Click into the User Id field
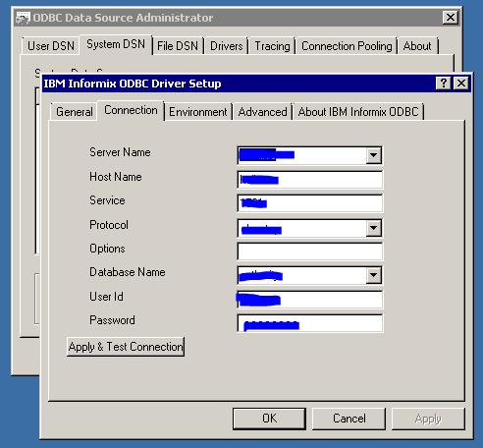The width and height of the screenshot is (483, 448). [x=309, y=300]
